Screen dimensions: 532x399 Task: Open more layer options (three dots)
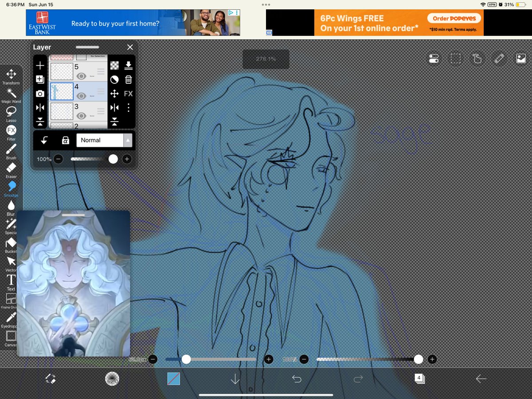(128, 107)
